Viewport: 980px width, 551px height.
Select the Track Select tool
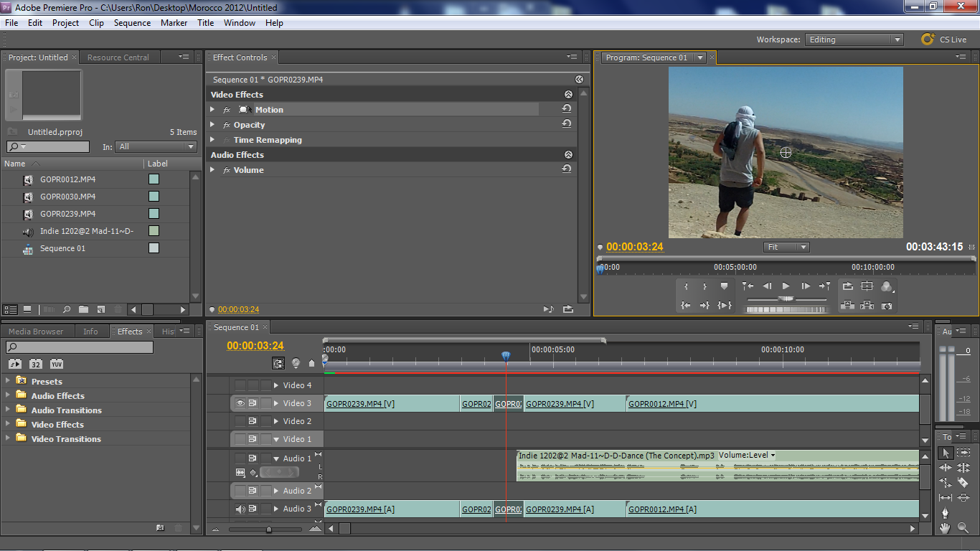(x=963, y=453)
